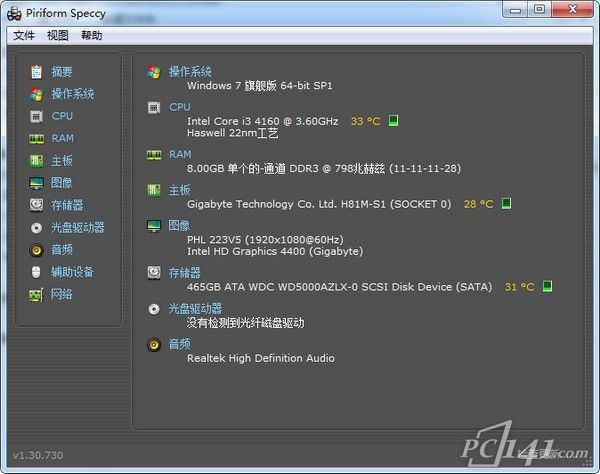Click the 光盘驱动器 disc icon in sidebar

pyautogui.click(x=36, y=228)
